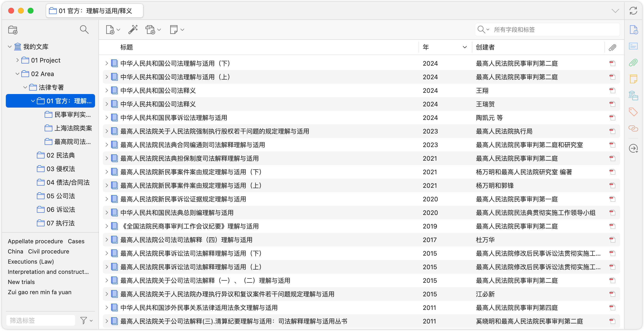644x331 pixels.
Task: Expand the 中华人民共和国公司法理解与适用（下） item row
Action: pyautogui.click(x=106, y=63)
